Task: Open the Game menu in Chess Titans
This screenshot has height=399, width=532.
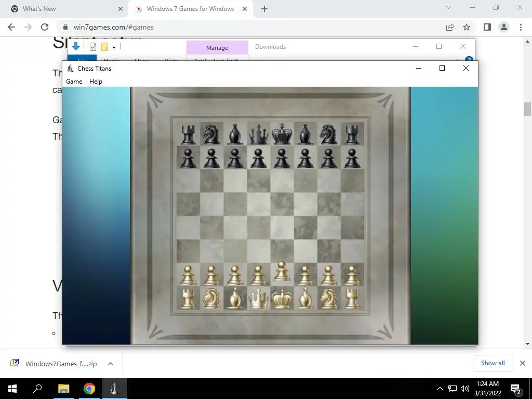Action: (x=74, y=82)
